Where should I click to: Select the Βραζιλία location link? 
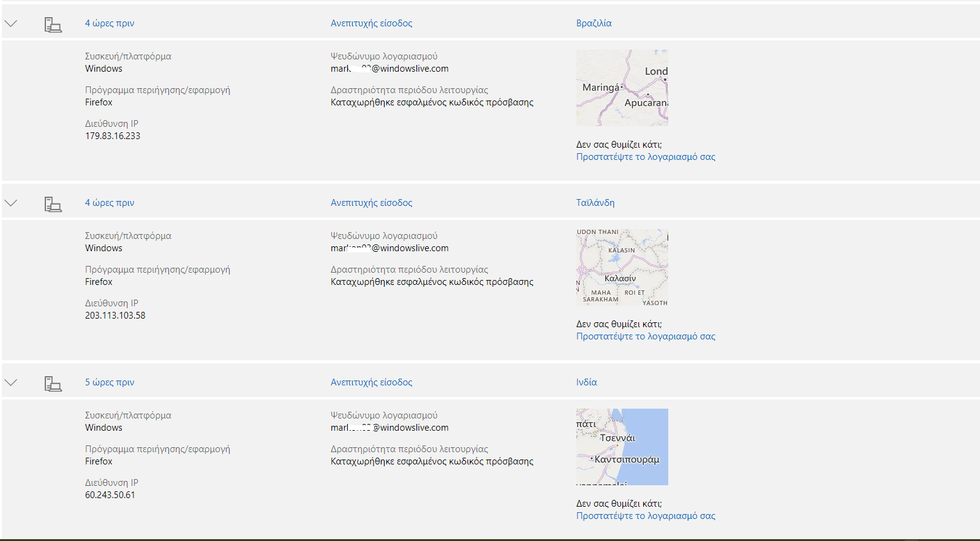[x=594, y=23]
